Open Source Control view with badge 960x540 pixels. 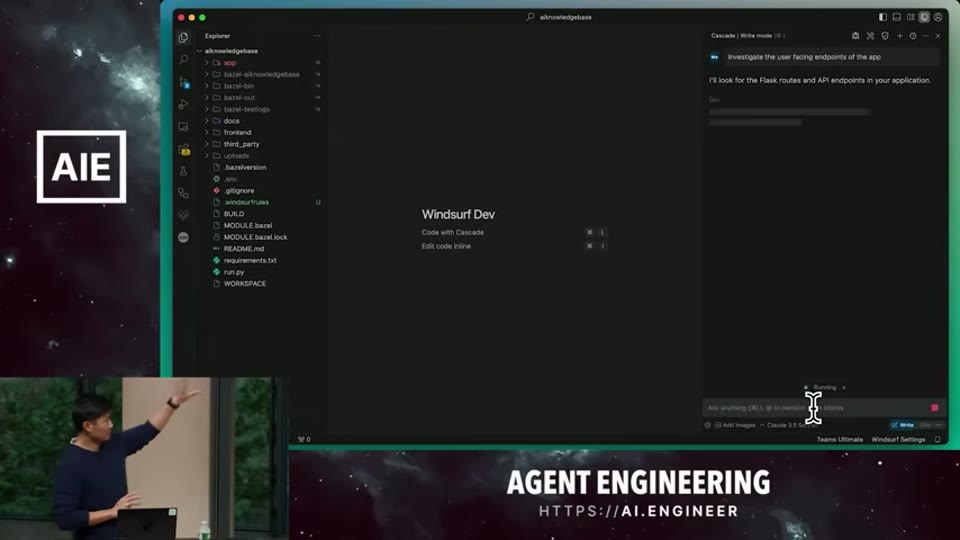pyautogui.click(x=184, y=82)
